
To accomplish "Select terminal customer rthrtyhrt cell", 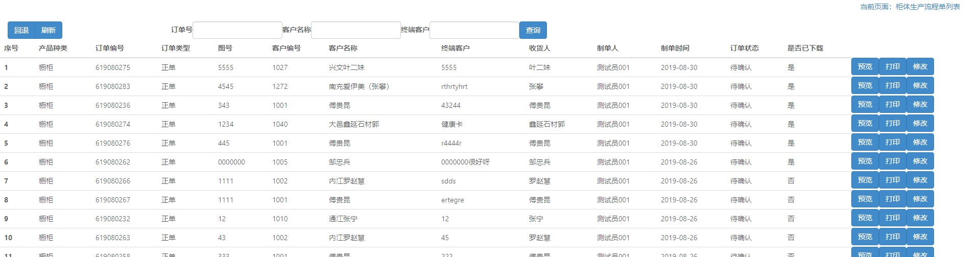I will click(x=455, y=87).
